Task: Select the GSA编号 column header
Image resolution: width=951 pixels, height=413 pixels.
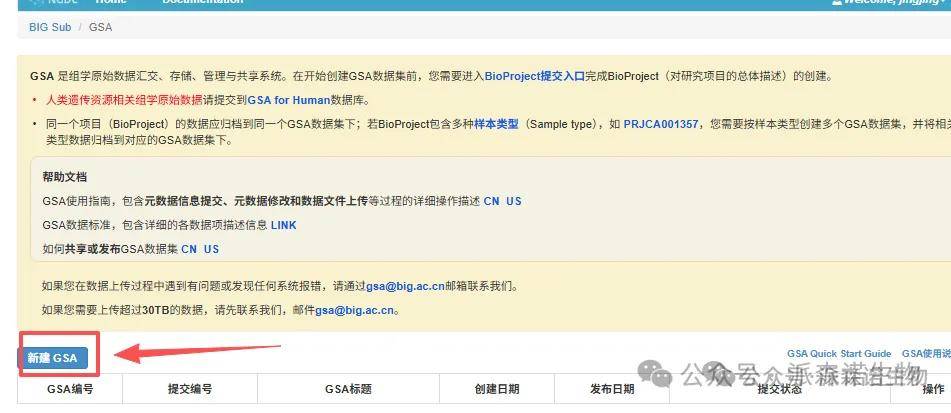Action: [70, 389]
